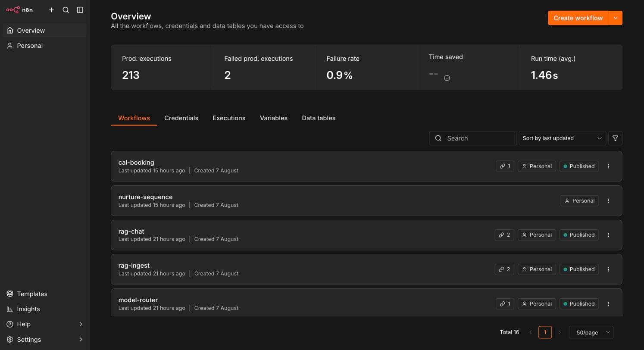Click page 1 in pagination
This screenshot has height=350, width=644.
(x=545, y=332)
